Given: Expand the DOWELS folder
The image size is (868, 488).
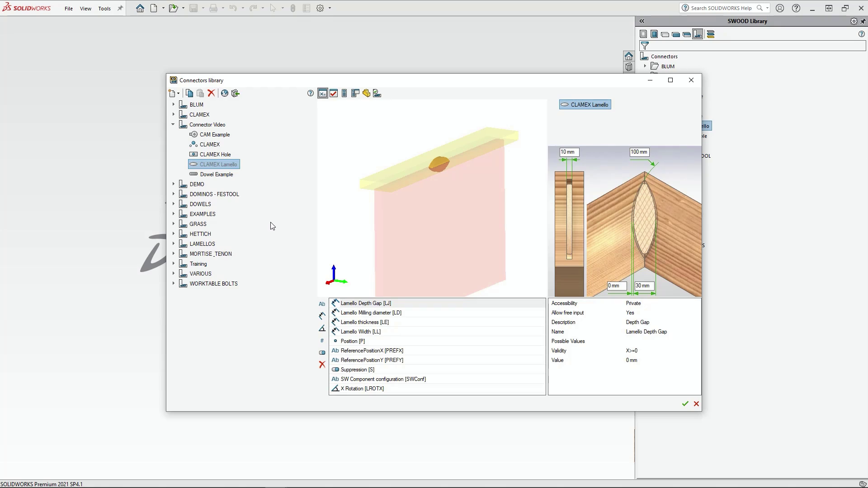Looking at the screenshot, I should [173, 204].
